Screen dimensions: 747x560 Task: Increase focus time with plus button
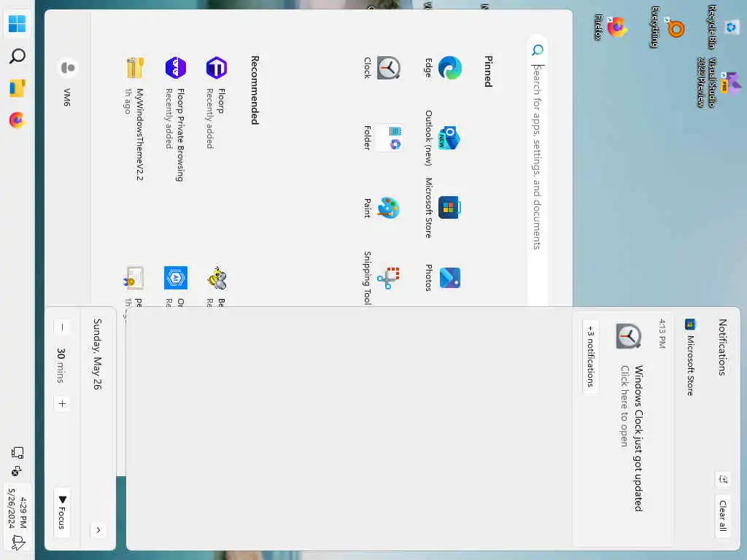coord(62,404)
